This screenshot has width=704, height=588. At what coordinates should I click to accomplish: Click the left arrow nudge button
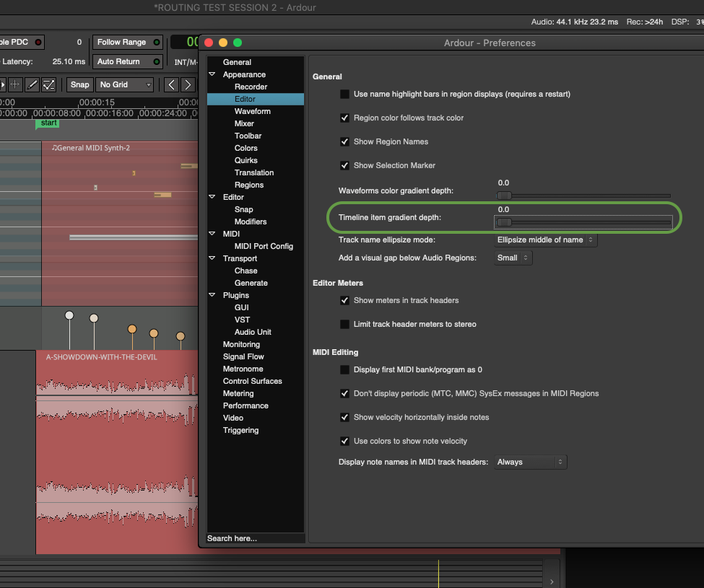171,85
